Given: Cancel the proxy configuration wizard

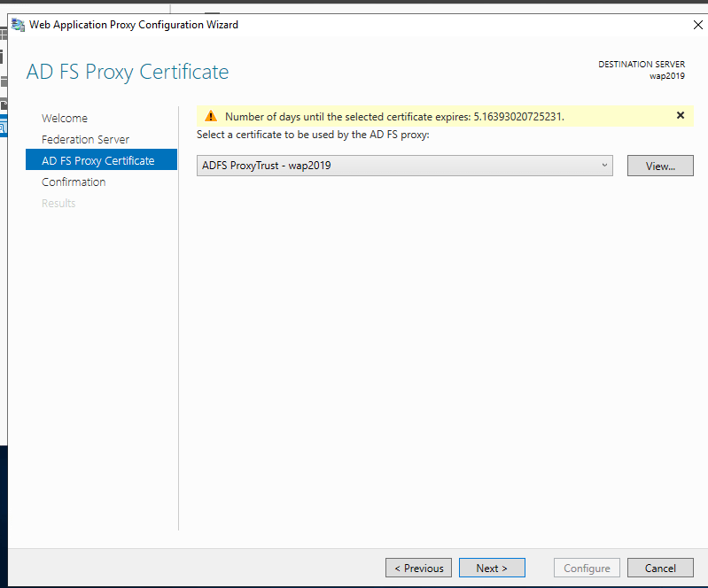Looking at the screenshot, I should [x=660, y=568].
